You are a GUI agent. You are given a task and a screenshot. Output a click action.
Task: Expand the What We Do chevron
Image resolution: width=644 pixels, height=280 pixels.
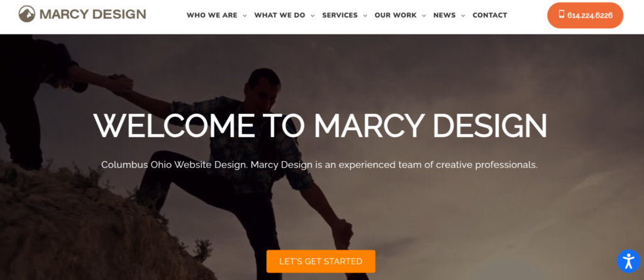click(x=313, y=16)
